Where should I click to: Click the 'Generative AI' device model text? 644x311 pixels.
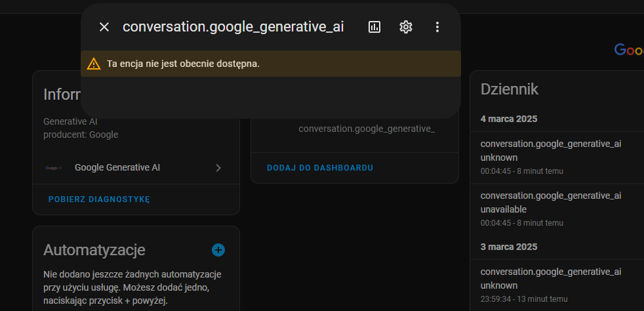(70, 121)
